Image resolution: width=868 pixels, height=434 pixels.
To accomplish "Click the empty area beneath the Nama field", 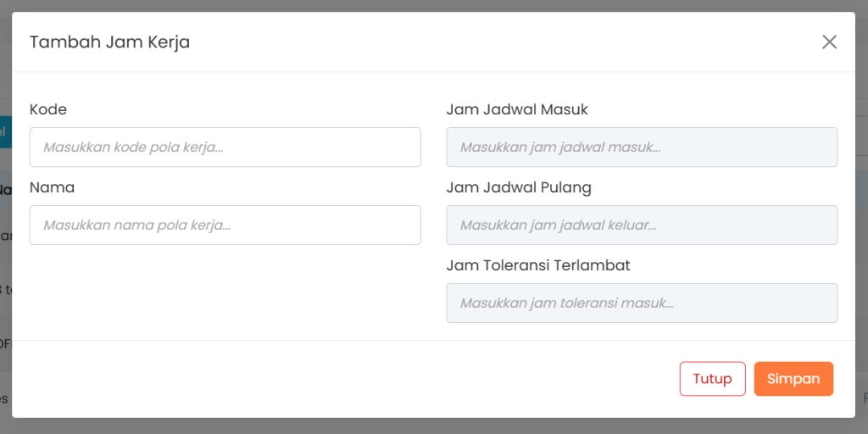I will (225, 292).
